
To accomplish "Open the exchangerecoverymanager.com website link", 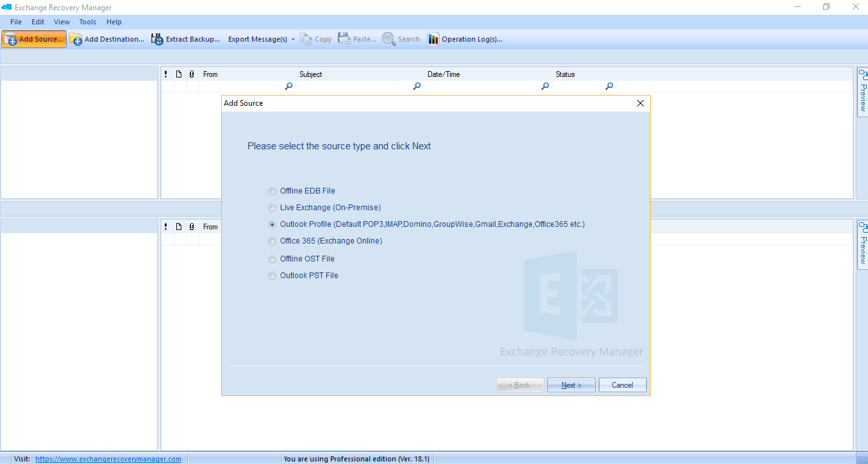I will (x=108, y=459).
